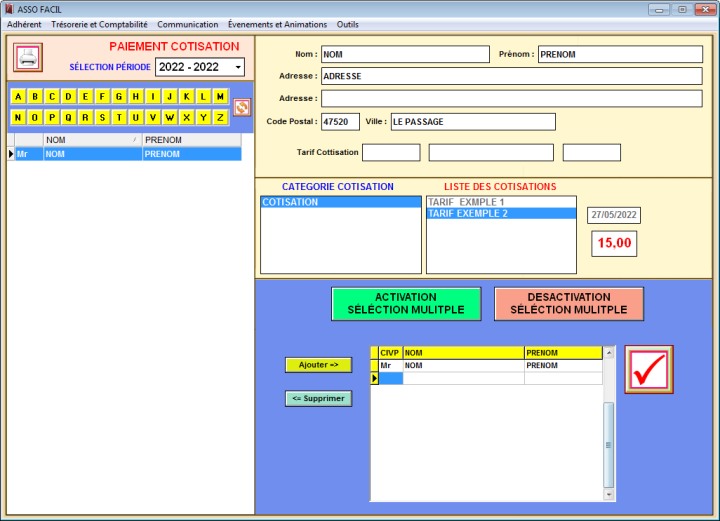
Task: Filter members by letter A
Action: click(18, 97)
